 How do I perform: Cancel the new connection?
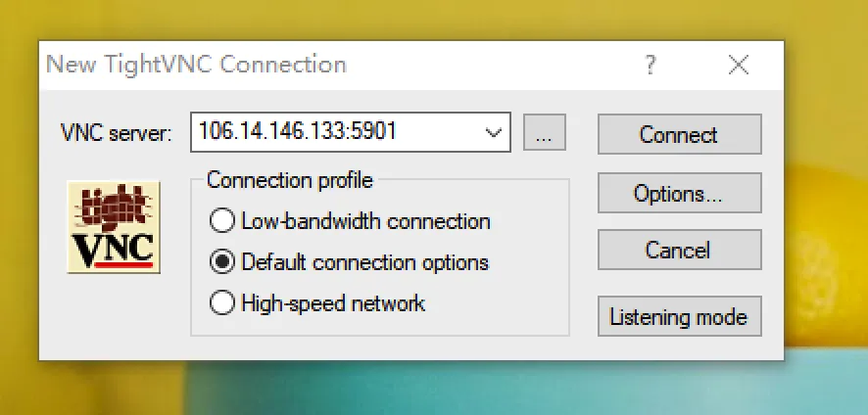679,251
